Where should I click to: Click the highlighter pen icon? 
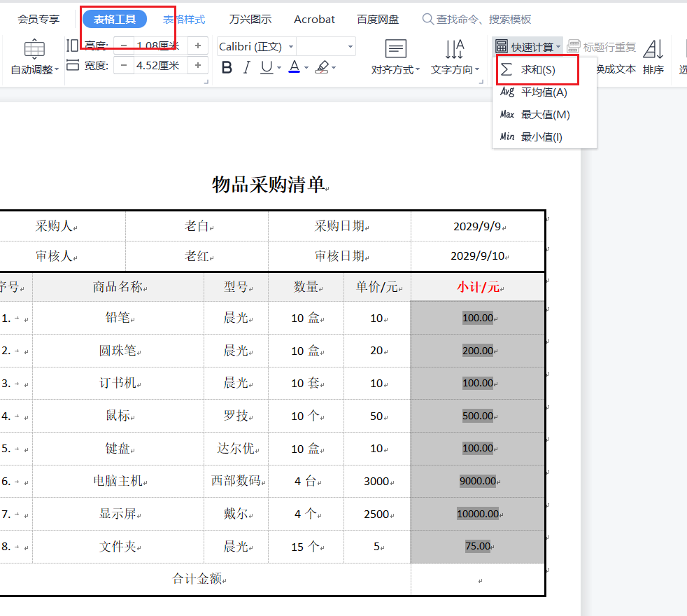tap(322, 67)
